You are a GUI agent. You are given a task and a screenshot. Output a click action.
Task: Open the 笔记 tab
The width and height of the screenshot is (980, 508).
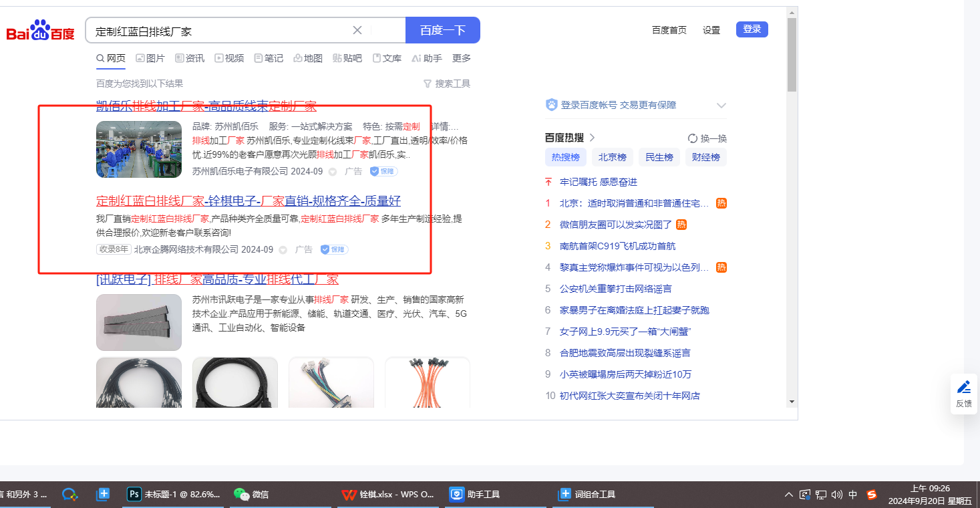pyautogui.click(x=269, y=58)
